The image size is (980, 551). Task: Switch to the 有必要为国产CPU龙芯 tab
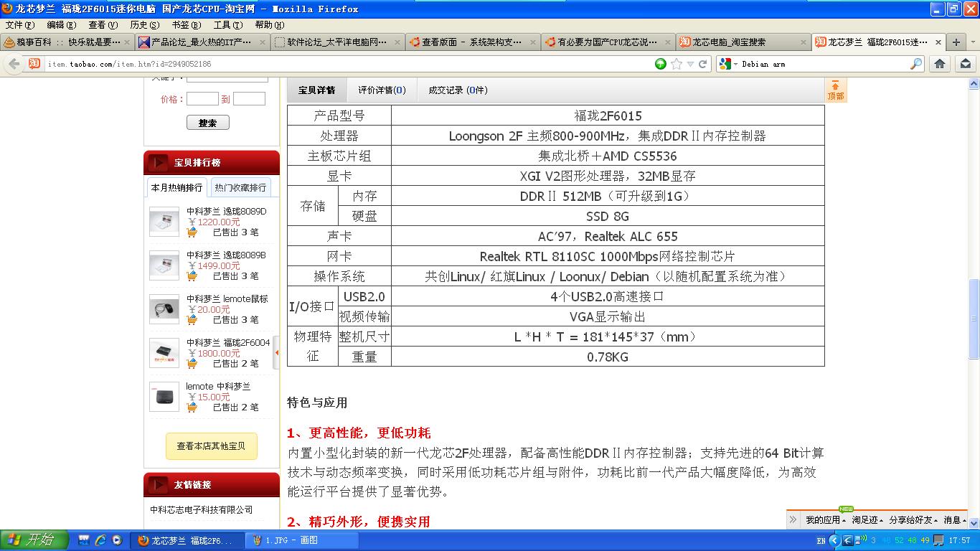[x=607, y=42]
